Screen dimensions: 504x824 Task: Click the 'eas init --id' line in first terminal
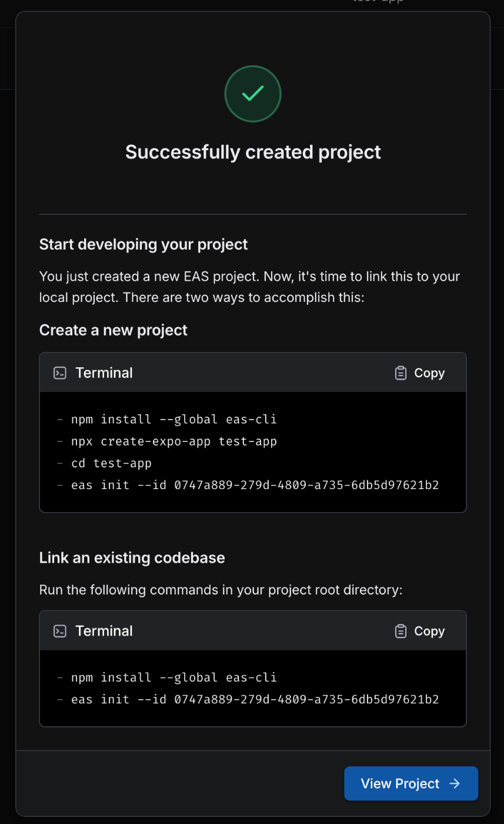tap(255, 485)
